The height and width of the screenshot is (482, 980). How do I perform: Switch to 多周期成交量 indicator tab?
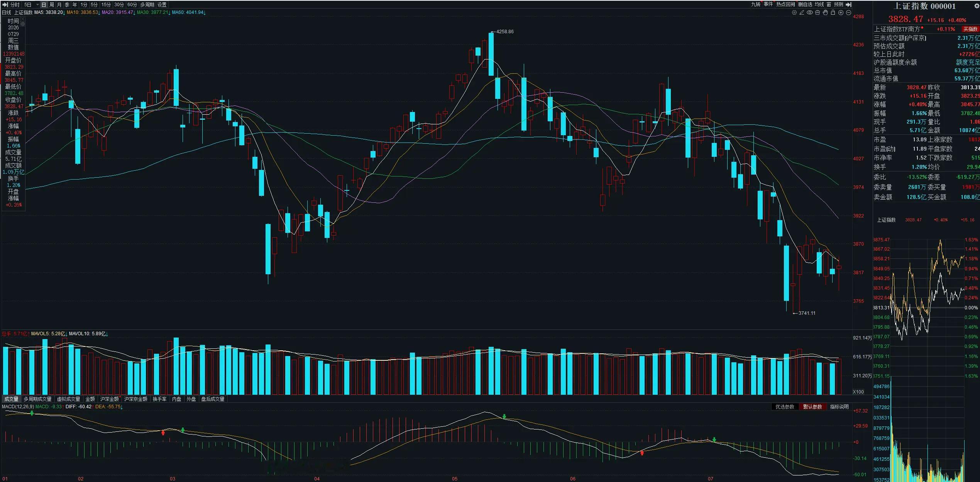click(37, 399)
